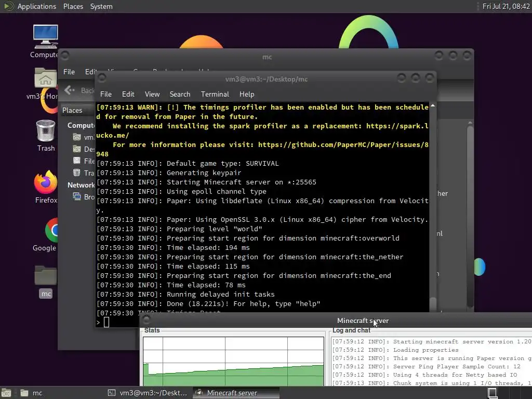Click the mc file manager window menu button
The width and height of the screenshot is (532, 399).
65,55
